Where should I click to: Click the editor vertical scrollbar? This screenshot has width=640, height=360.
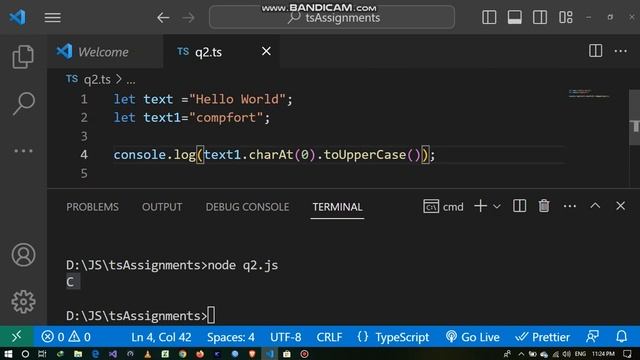click(634, 118)
